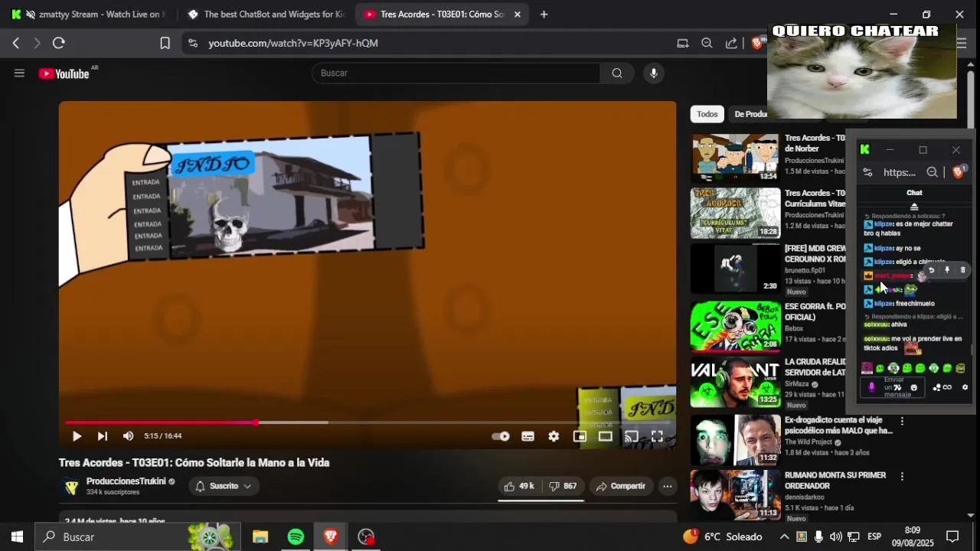The height and width of the screenshot is (551, 980).
Task: Switch to theater mode view
Action: click(606, 436)
